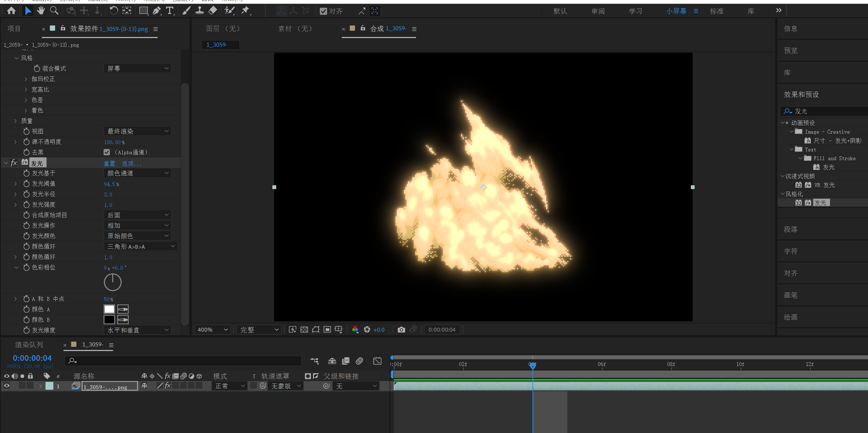
Task: Click the composition mini-flowchart icon
Action: coord(315,361)
